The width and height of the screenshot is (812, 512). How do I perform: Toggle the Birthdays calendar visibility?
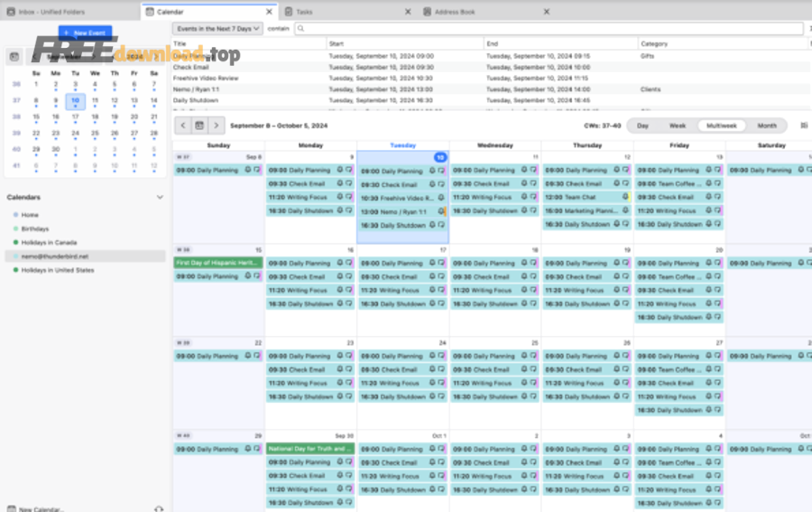point(16,229)
